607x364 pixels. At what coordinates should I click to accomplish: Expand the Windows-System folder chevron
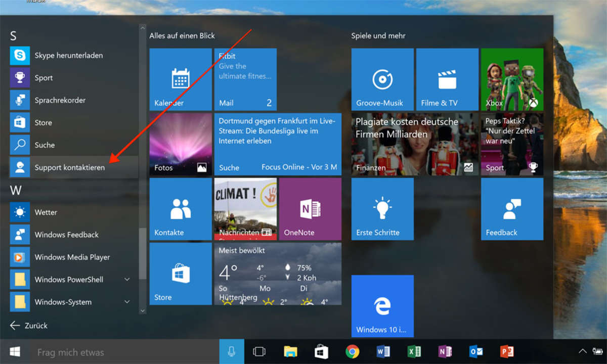(x=127, y=302)
